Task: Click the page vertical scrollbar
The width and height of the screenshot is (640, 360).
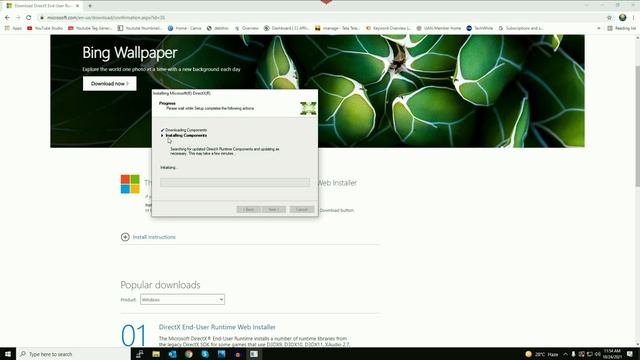Action: (637, 127)
